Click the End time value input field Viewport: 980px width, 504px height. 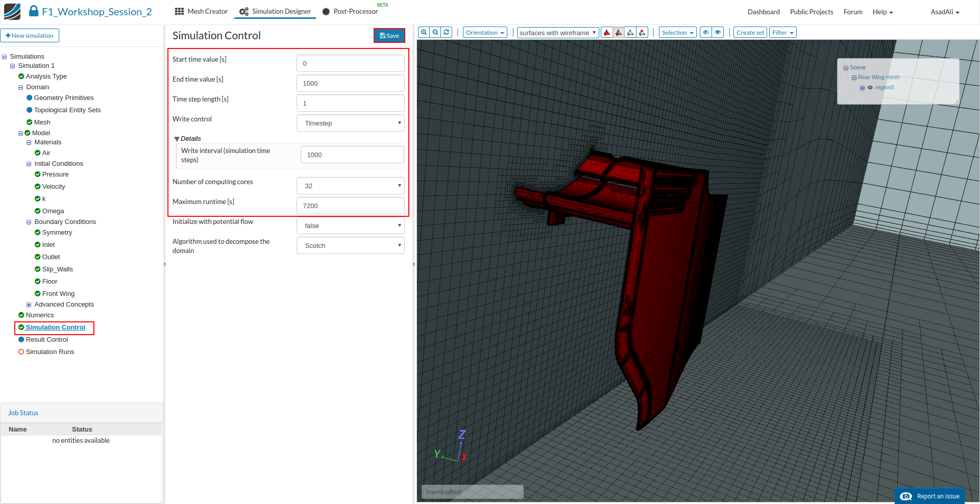(351, 83)
